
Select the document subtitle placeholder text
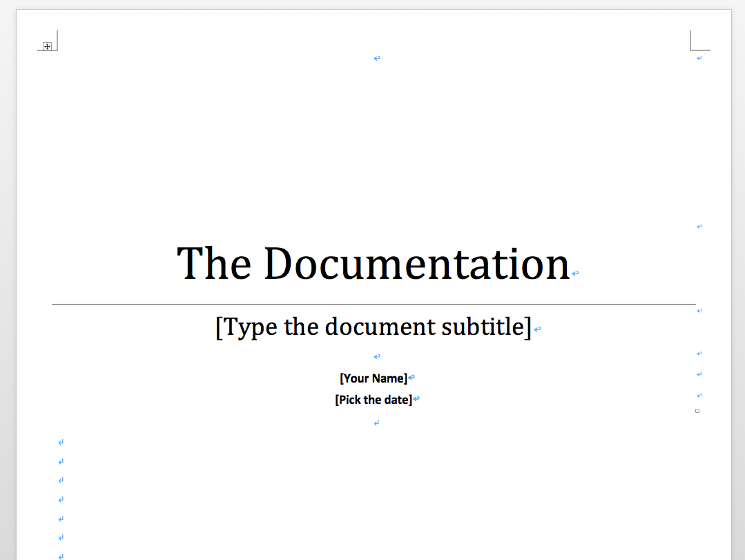pyautogui.click(x=374, y=327)
